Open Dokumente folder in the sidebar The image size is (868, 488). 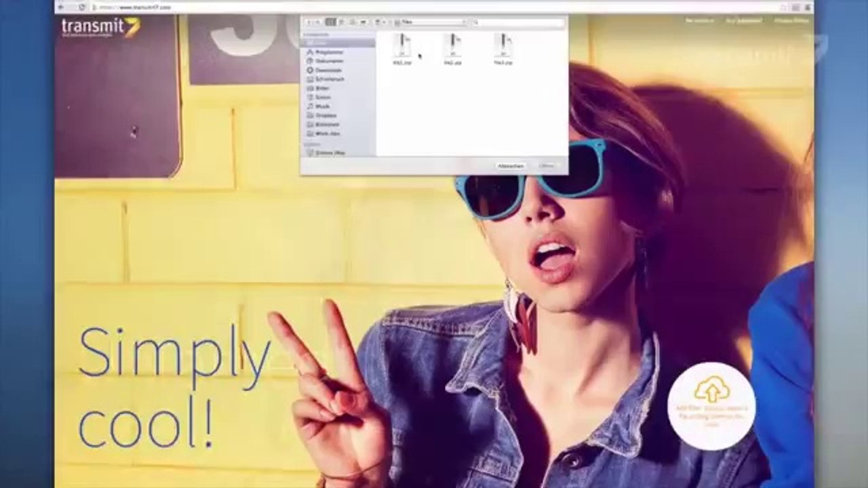(330, 61)
